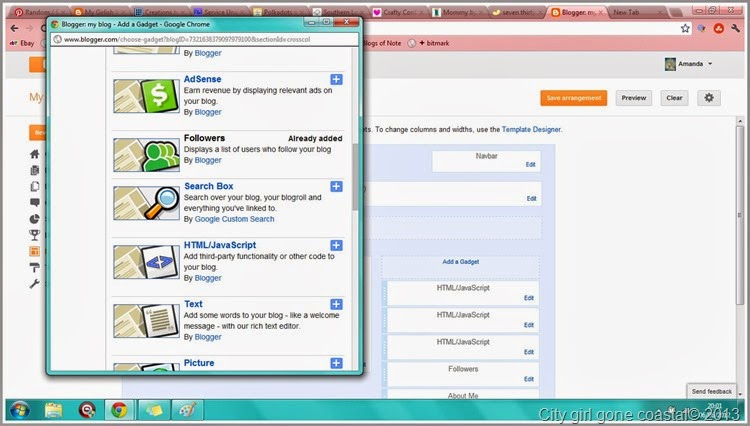Add the Picture gadget with its plus button
The height and width of the screenshot is (426, 750).
pyautogui.click(x=336, y=363)
